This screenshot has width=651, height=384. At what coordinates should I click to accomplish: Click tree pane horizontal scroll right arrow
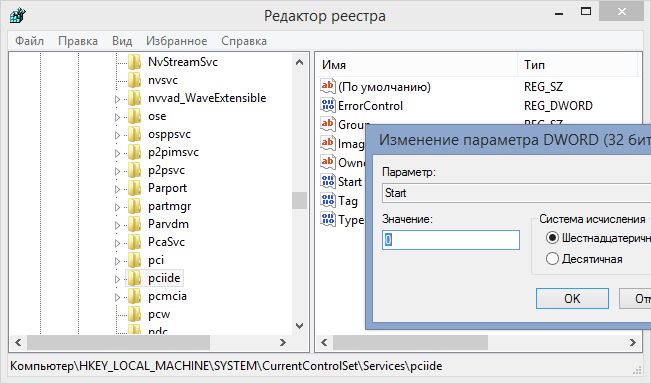tap(283, 342)
